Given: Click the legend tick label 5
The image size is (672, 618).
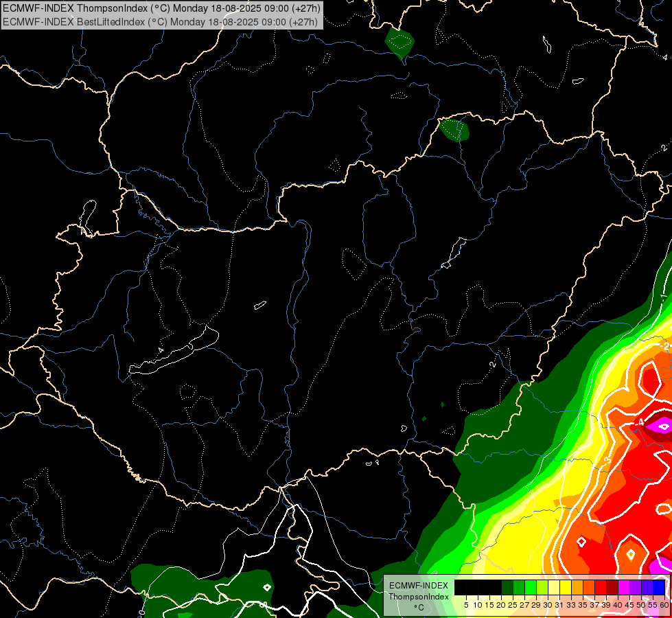Looking at the screenshot, I should (466, 605).
